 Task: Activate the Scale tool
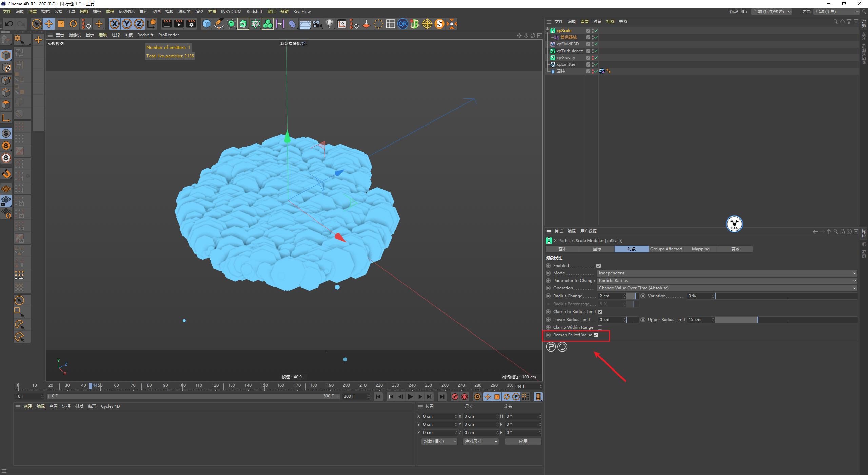pos(61,24)
